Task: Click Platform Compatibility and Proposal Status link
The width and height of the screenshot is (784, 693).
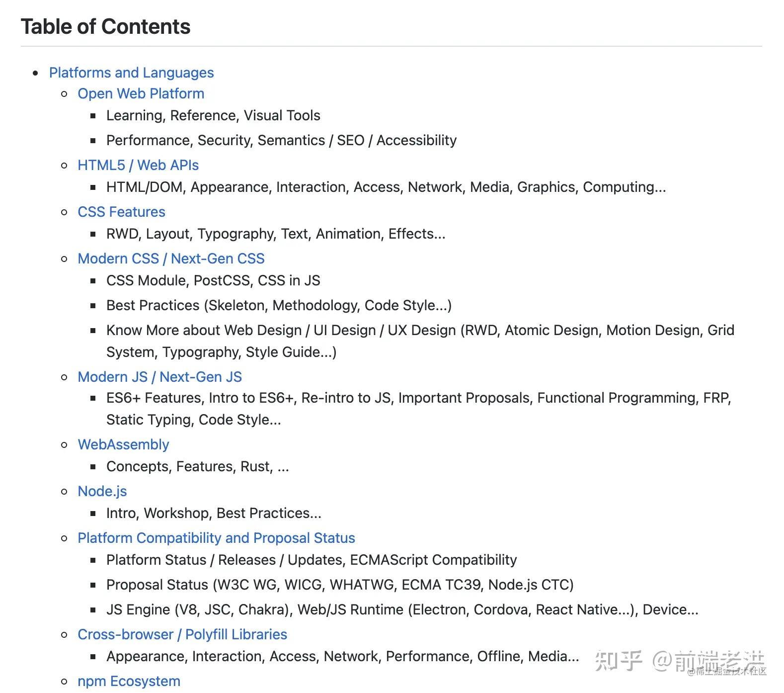Action: pos(216,538)
